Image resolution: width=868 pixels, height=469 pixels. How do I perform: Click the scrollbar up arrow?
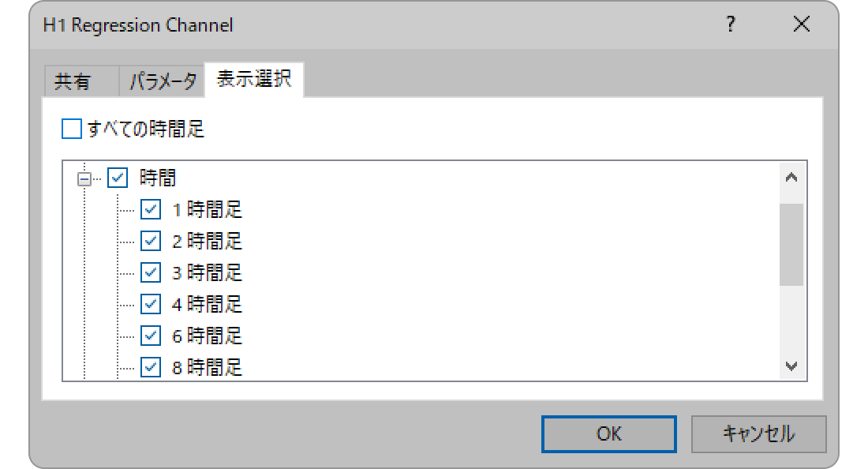click(791, 177)
